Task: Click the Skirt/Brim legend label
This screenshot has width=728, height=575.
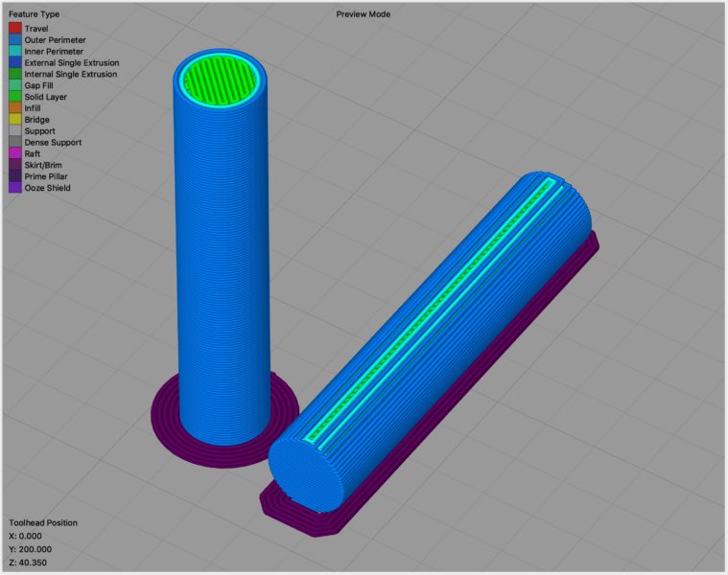Action: [x=43, y=165]
